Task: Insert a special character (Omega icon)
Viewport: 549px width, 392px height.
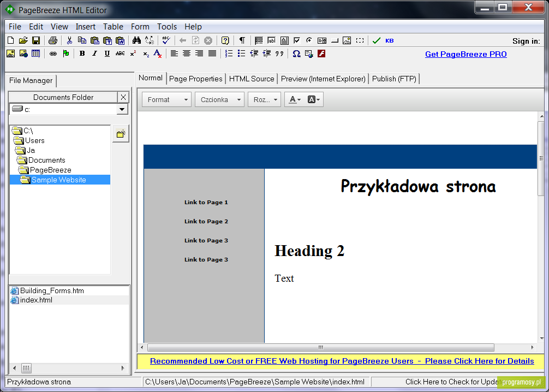Action: (296, 54)
